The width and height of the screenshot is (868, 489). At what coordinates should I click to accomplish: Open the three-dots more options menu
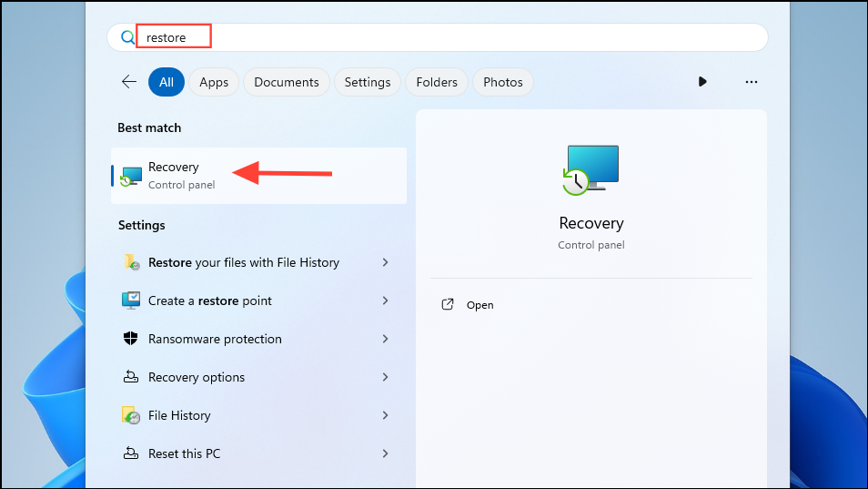point(752,82)
